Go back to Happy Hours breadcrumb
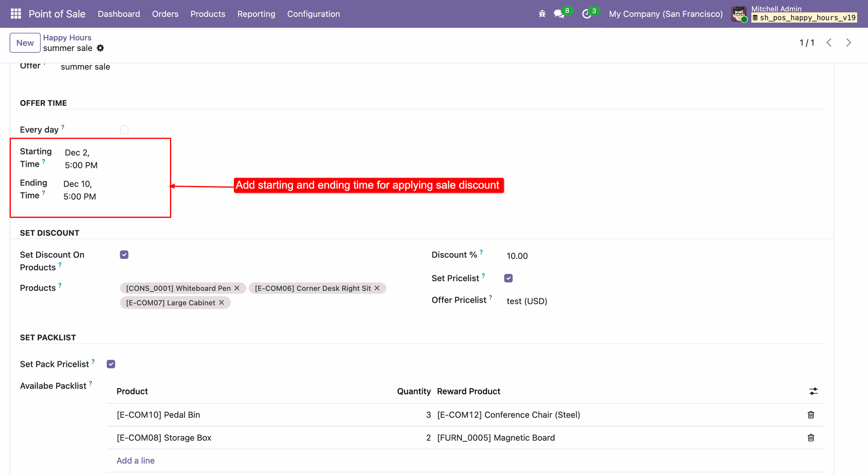The height and width of the screenshot is (475, 868). pos(67,38)
